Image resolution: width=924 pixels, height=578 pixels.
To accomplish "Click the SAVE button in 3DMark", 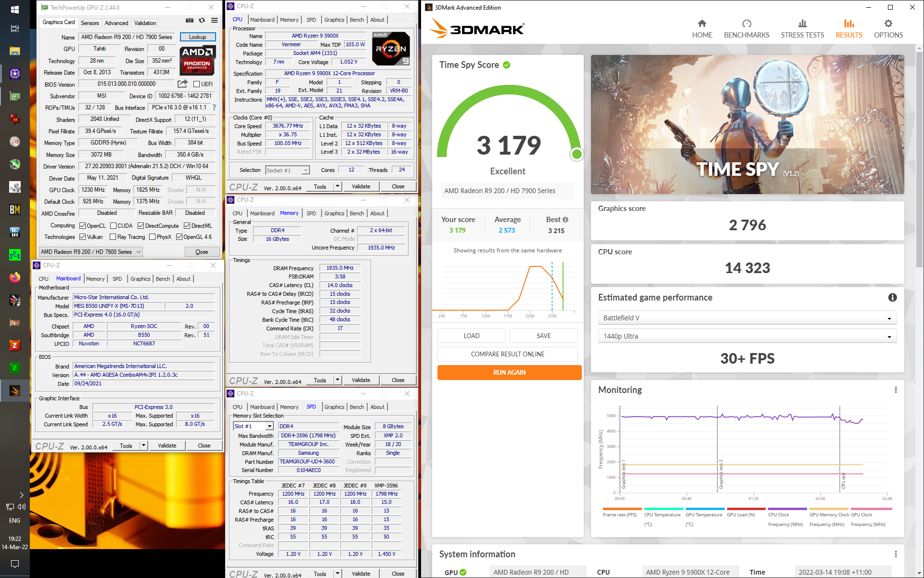I will (x=543, y=336).
